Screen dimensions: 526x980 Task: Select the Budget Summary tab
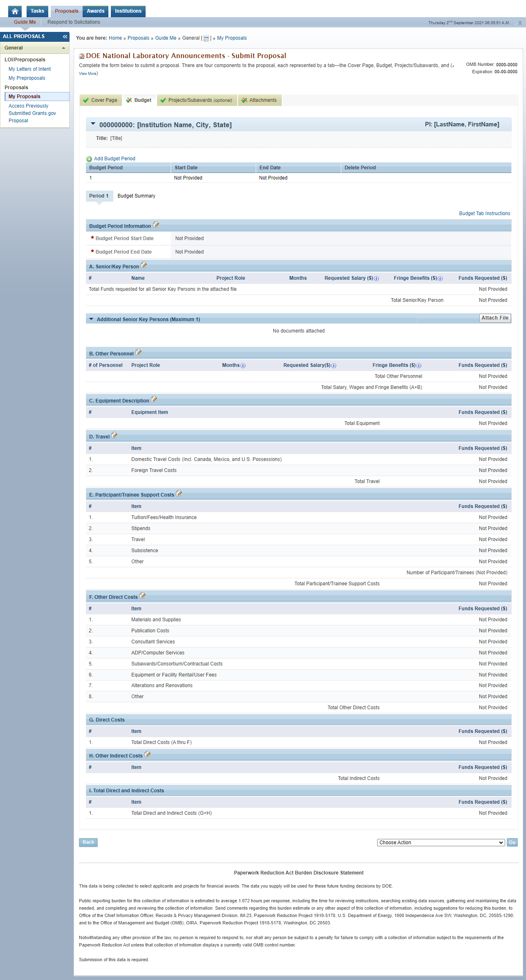pyautogui.click(x=137, y=196)
